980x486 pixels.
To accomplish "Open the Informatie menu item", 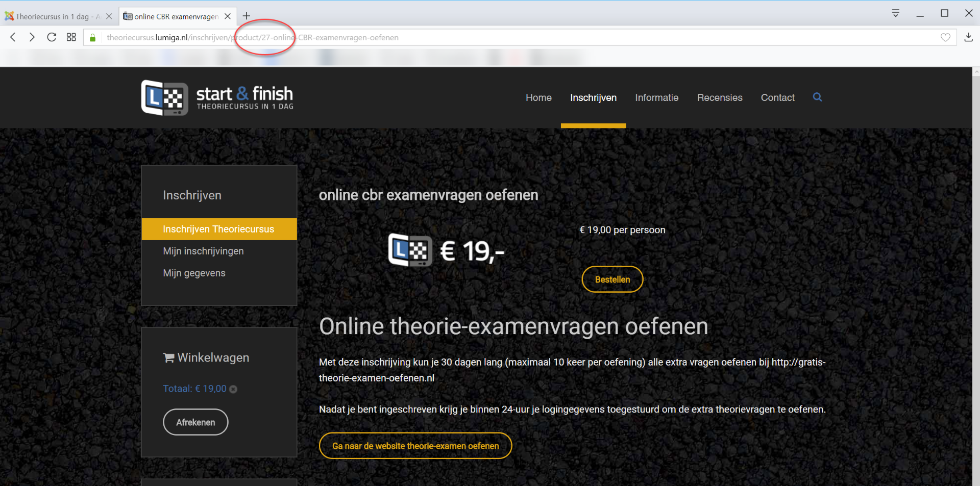I will pos(656,97).
